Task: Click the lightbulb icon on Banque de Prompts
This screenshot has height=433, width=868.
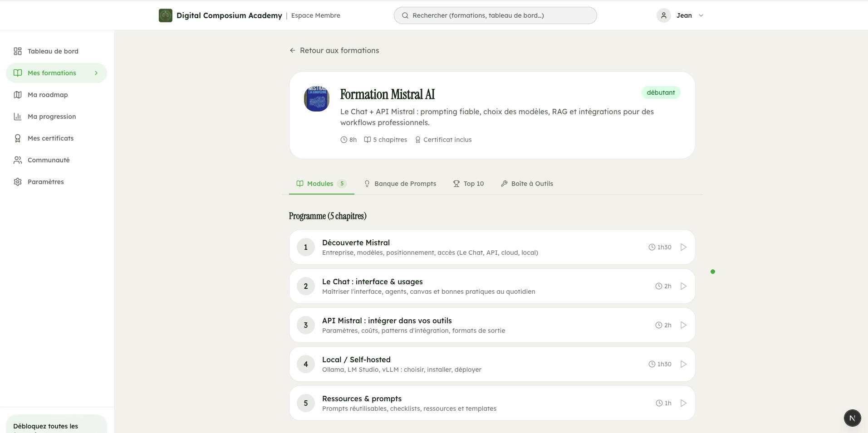Action: click(x=367, y=184)
